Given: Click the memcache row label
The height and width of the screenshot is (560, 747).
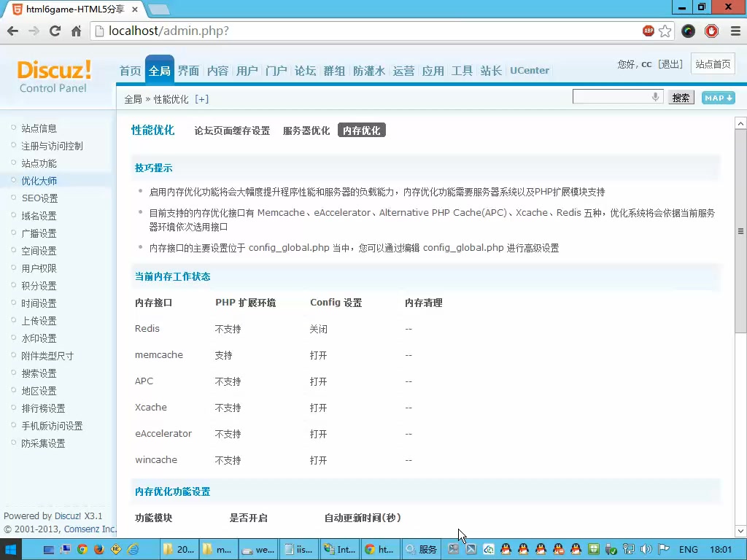Looking at the screenshot, I should [x=158, y=355].
